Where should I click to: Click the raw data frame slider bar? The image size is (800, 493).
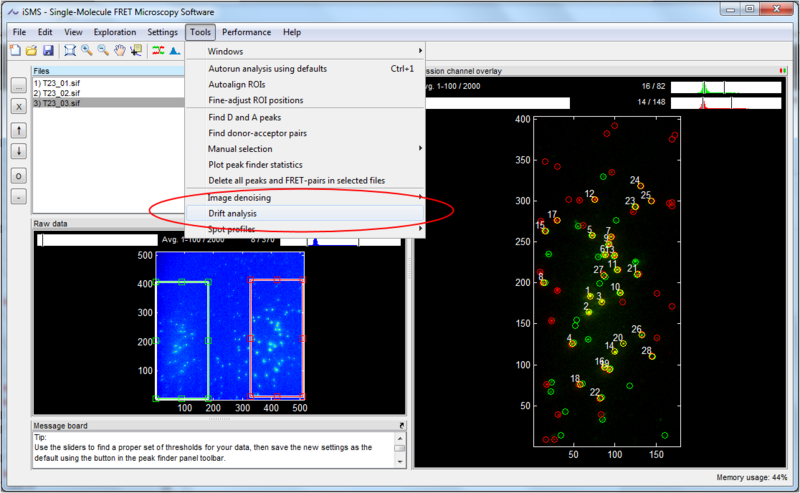coord(97,240)
